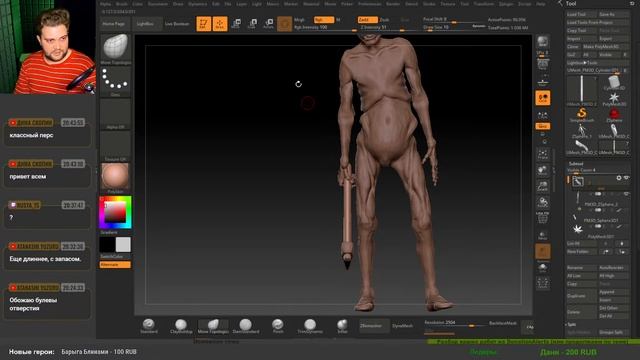Choose the Standard brush in bottom shelf

[149, 326]
